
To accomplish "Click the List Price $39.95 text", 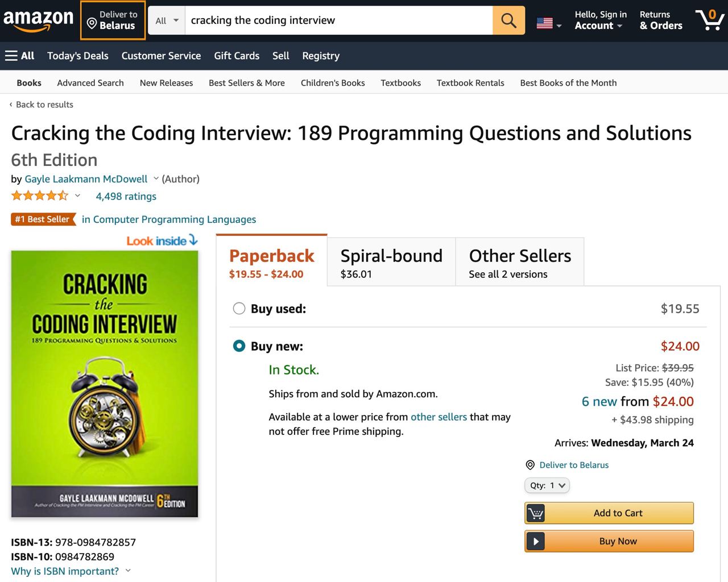I will click(x=655, y=368).
